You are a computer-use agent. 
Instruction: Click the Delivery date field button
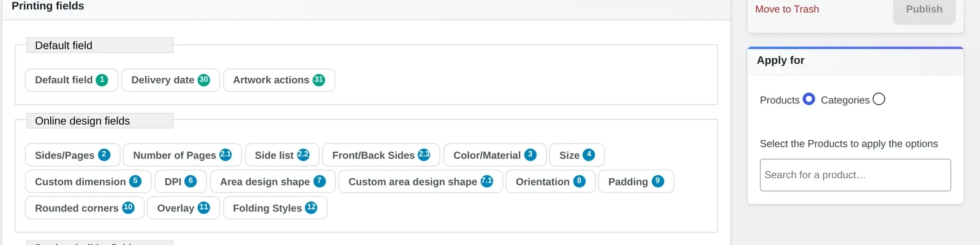(x=170, y=80)
